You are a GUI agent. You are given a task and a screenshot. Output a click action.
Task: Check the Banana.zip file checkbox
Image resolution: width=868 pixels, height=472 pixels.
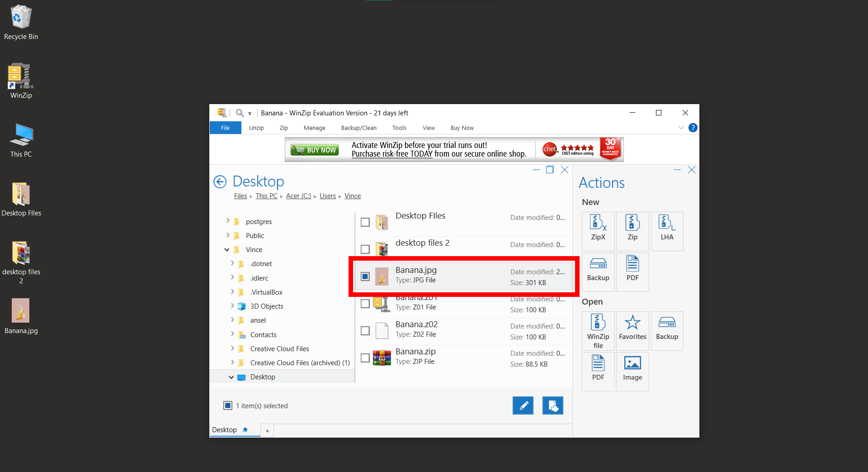coord(365,358)
